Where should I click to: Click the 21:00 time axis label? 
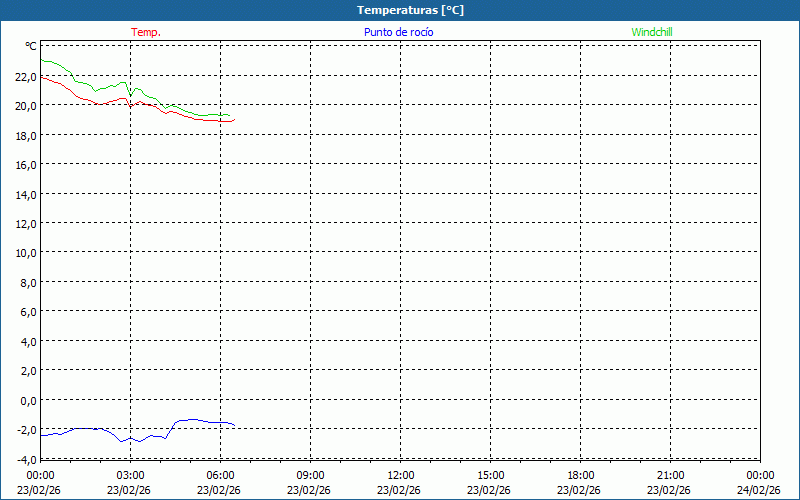point(670,475)
